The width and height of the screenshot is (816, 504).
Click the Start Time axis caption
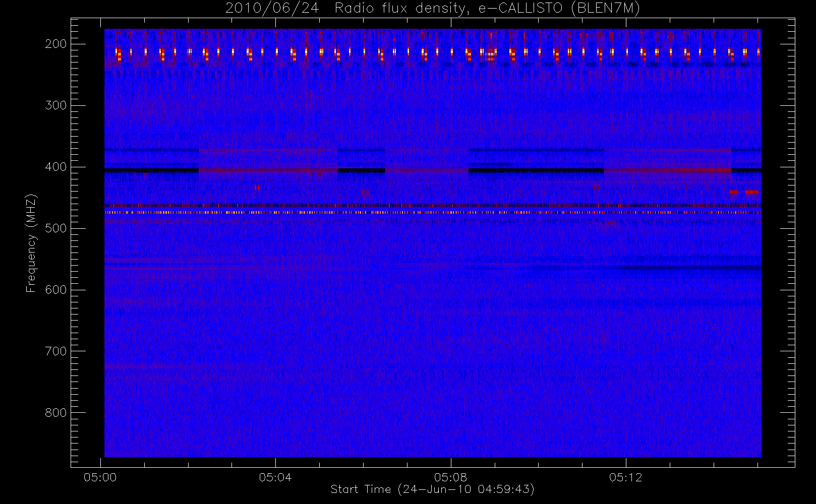click(433, 489)
